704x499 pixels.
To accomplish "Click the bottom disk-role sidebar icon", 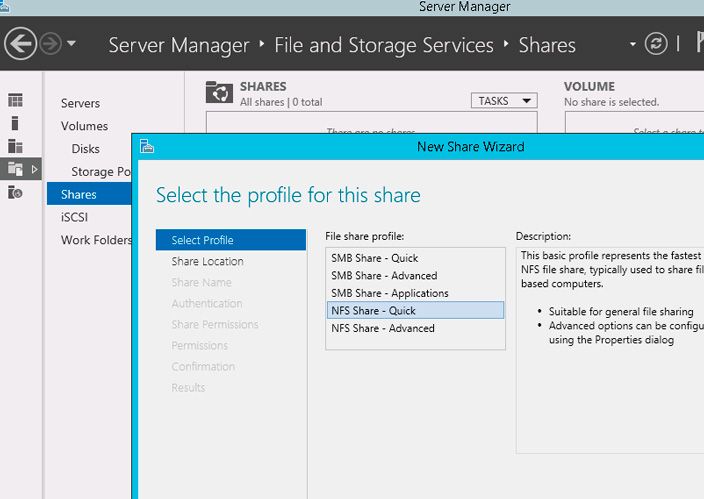I will pos(15,192).
